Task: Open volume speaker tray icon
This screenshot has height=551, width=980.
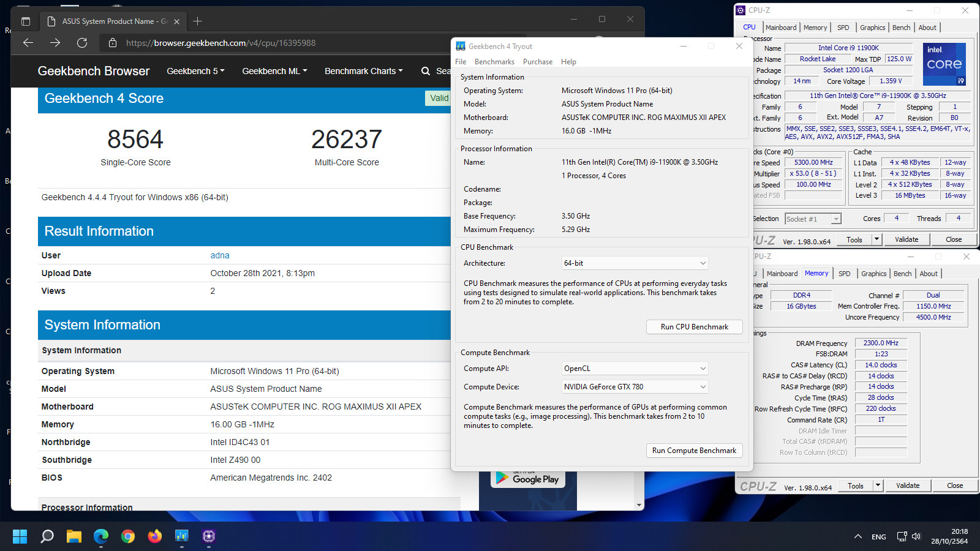Action: click(916, 536)
